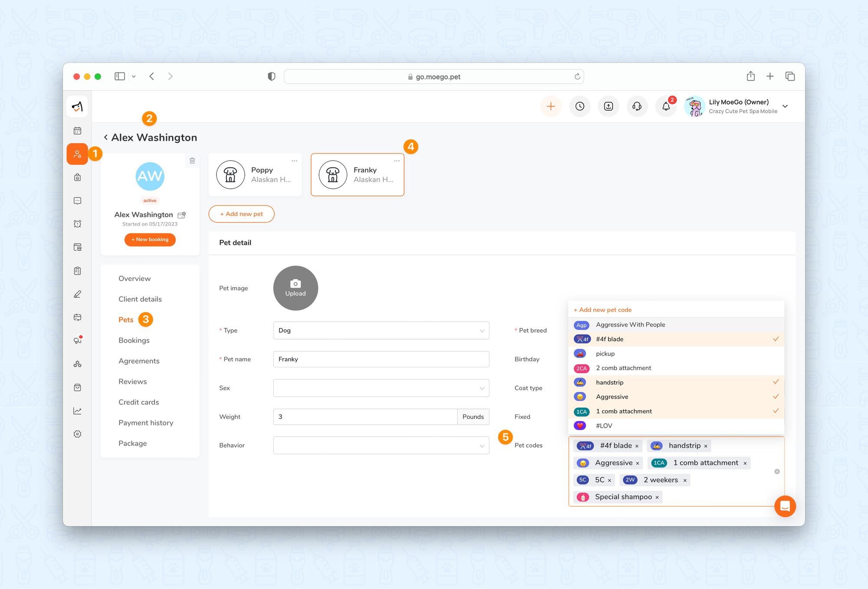Go to the Bookings menu item

click(x=134, y=340)
